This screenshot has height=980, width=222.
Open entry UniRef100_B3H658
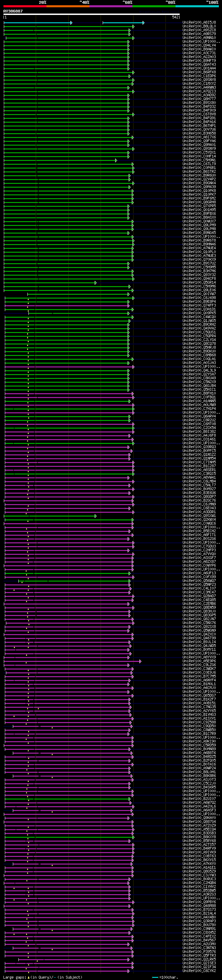(x=199, y=133)
